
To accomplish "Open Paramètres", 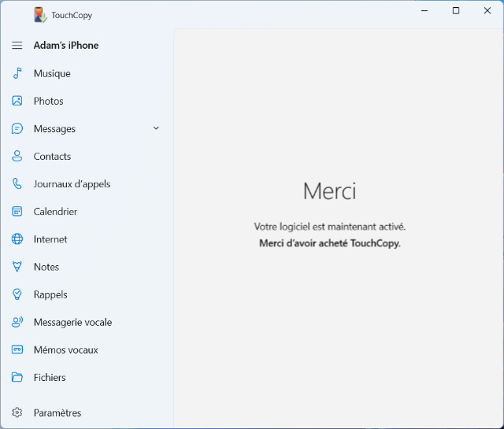I will [x=87, y=412].
